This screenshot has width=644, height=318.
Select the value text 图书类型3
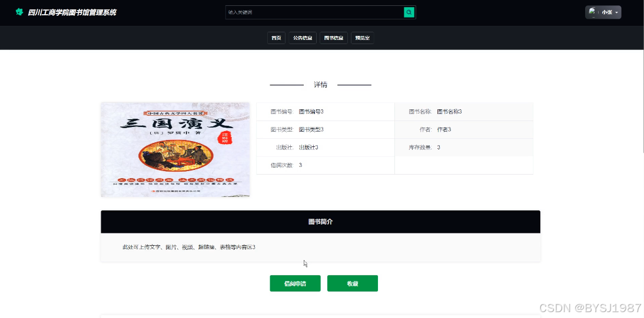pyautogui.click(x=311, y=129)
